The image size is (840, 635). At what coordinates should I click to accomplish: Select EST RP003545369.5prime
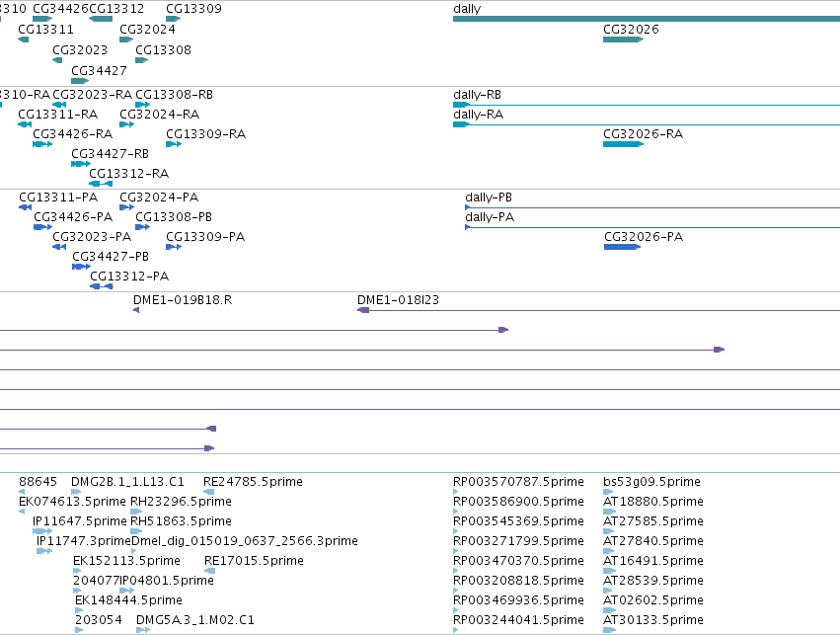pyautogui.click(x=455, y=531)
